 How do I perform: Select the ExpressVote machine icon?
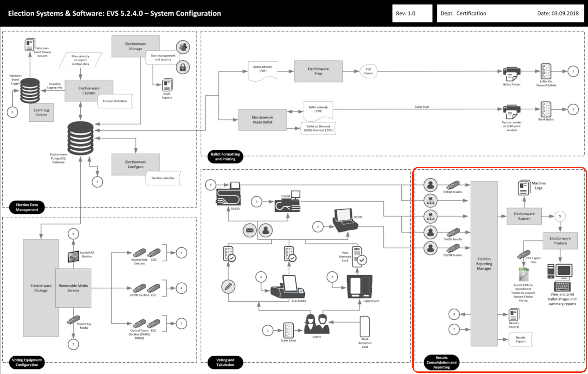pyautogui.click(x=359, y=287)
